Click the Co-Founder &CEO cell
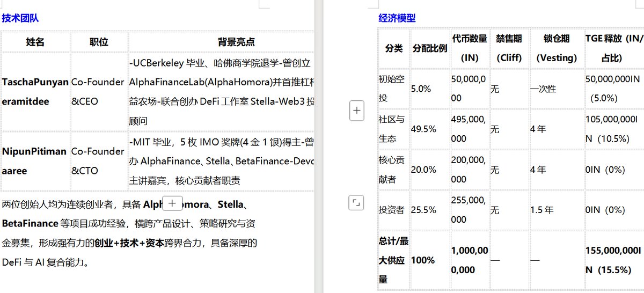This screenshot has height=293, width=644. pos(99,92)
